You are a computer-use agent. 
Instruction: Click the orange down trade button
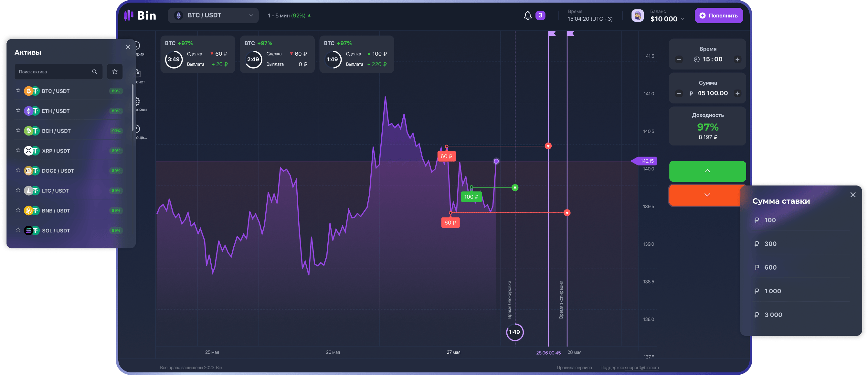[x=707, y=195]
